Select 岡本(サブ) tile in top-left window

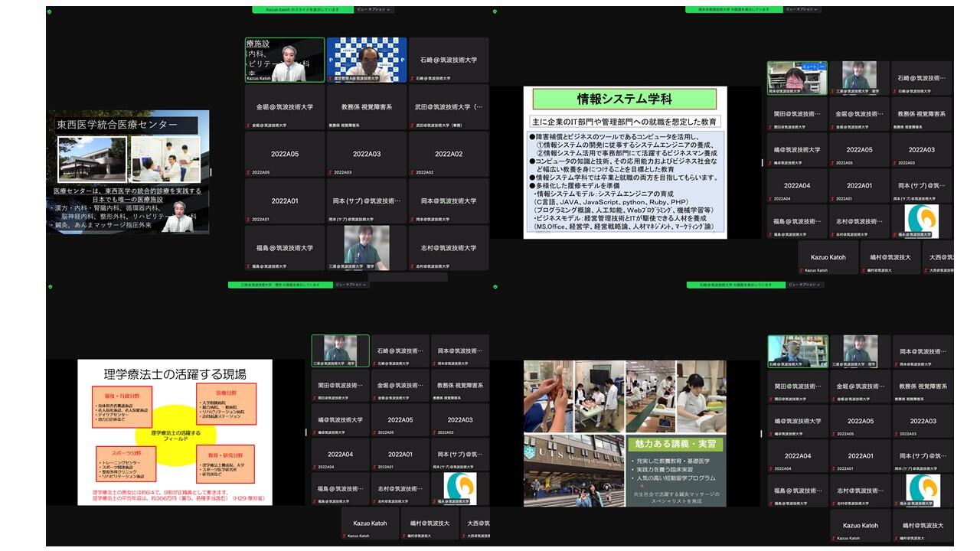[x=367, y=201]
